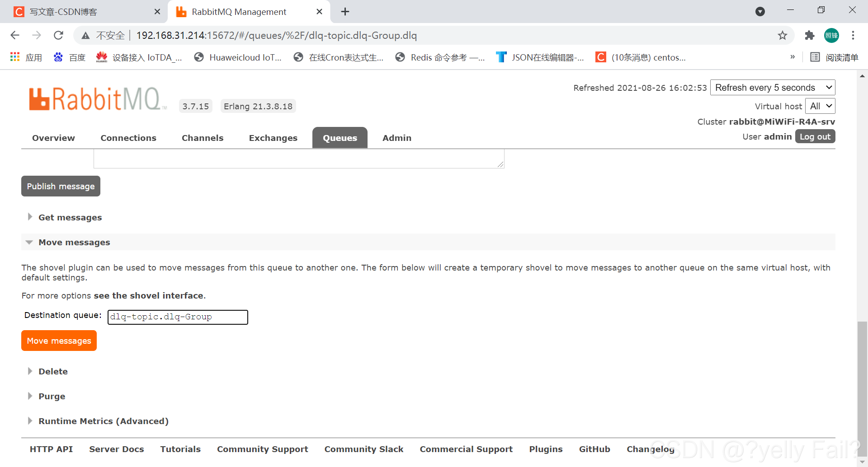The image size is (868, 467).
Task: Reload the RabbitMQ page
Action: (58, 35)
